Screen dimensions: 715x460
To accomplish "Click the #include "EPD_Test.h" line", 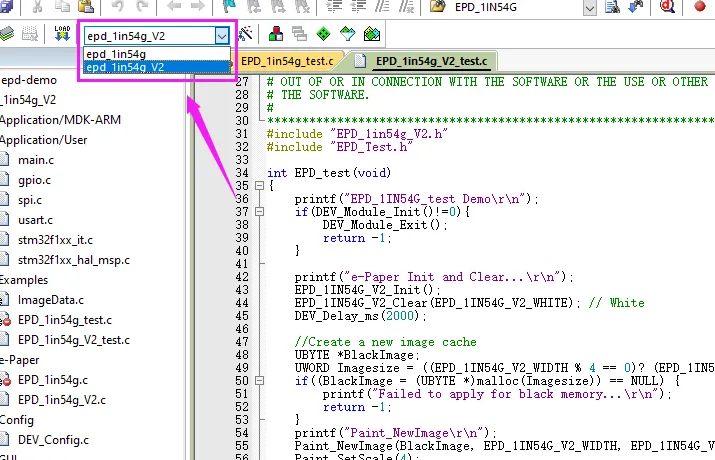I will (x=340, y=147).
